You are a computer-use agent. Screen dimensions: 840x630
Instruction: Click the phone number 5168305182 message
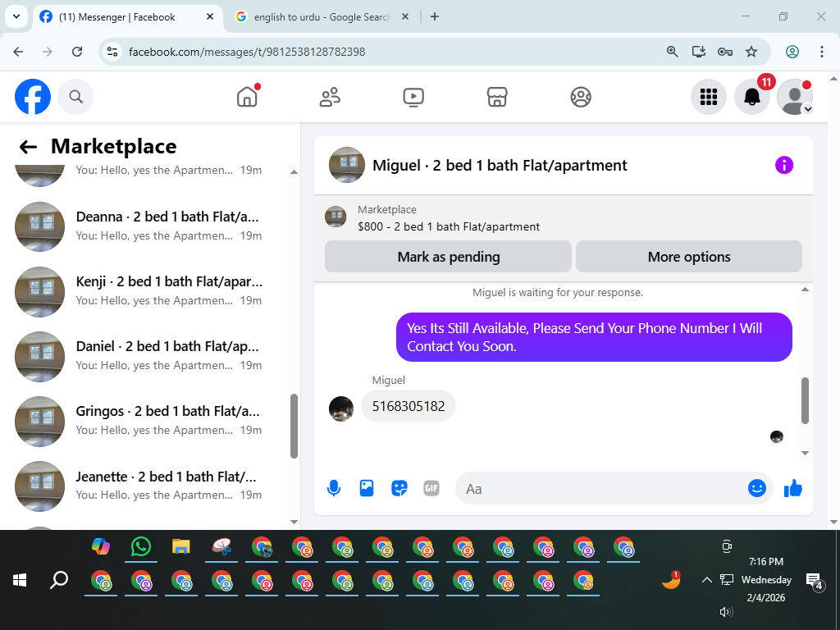[x=409, y=406]
